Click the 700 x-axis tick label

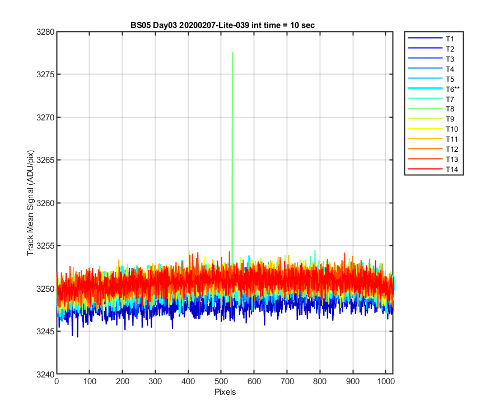[x=287, y=381]
